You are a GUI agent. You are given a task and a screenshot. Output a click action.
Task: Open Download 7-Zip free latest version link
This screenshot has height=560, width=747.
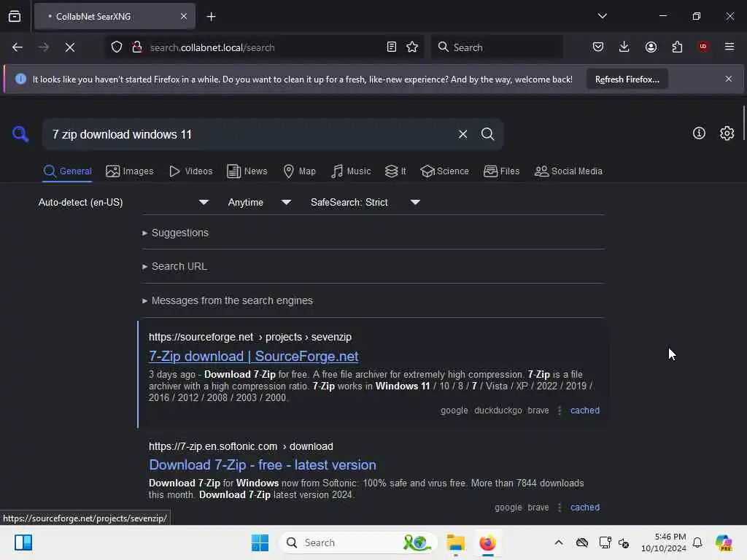pyautogui.click(x=263, y=464)
